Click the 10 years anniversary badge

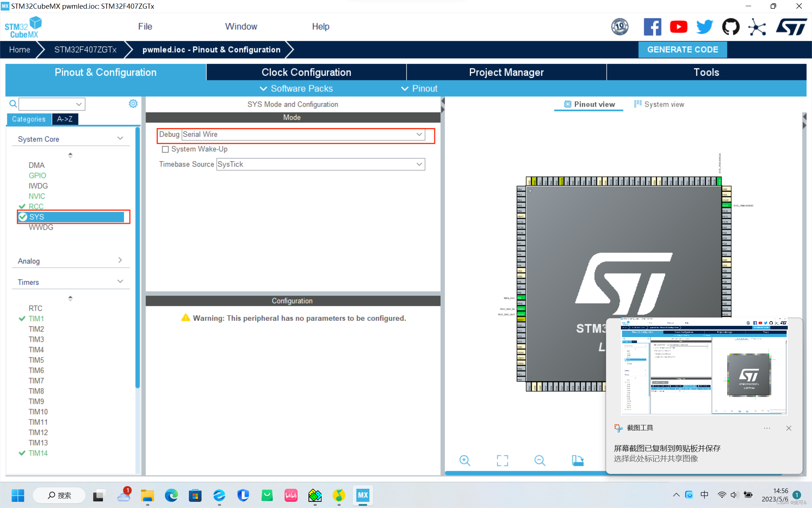click(x=620, y=27)
